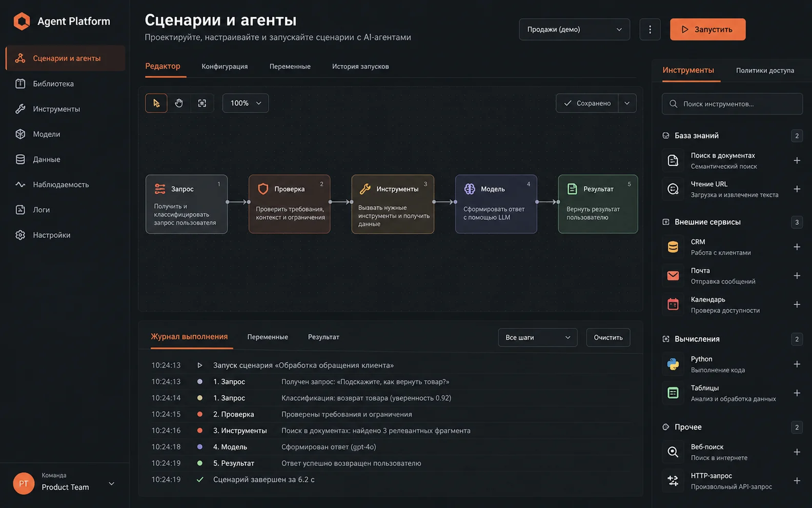
Task: Click log row 'Сформирован ответ (gpt-4o)'
Action: click(390, 447)
